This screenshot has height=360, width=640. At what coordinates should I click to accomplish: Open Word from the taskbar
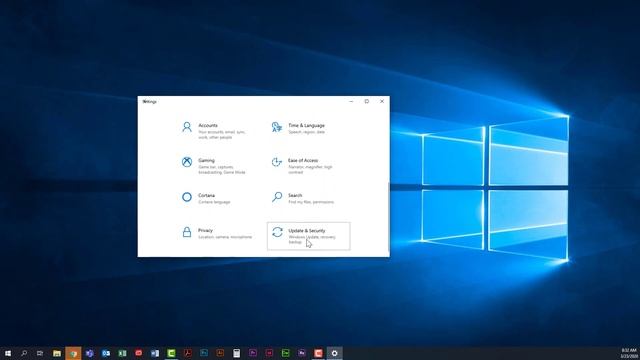click(155, 353)
